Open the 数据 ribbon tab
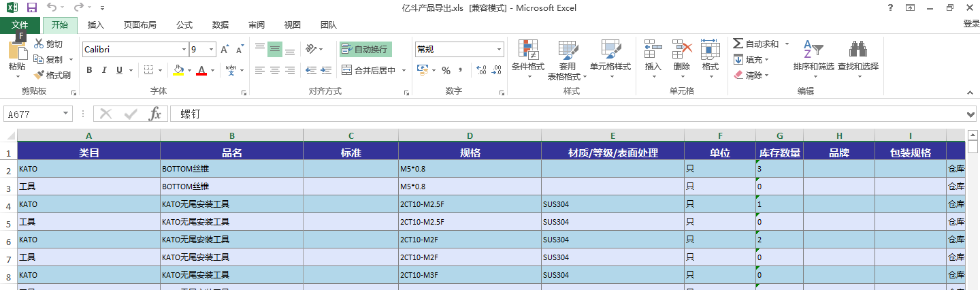This screenshot has height=290, width=980. (x=220, y=25)
